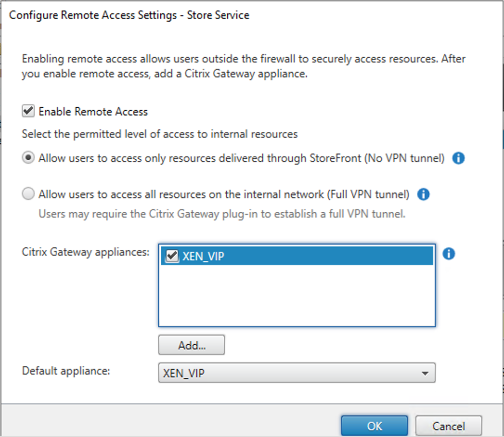This screenshot has width=504, height=437.
Task: Dismiss the dialog with Cancel
Action: pyautogui.click(x=448, y=426)
